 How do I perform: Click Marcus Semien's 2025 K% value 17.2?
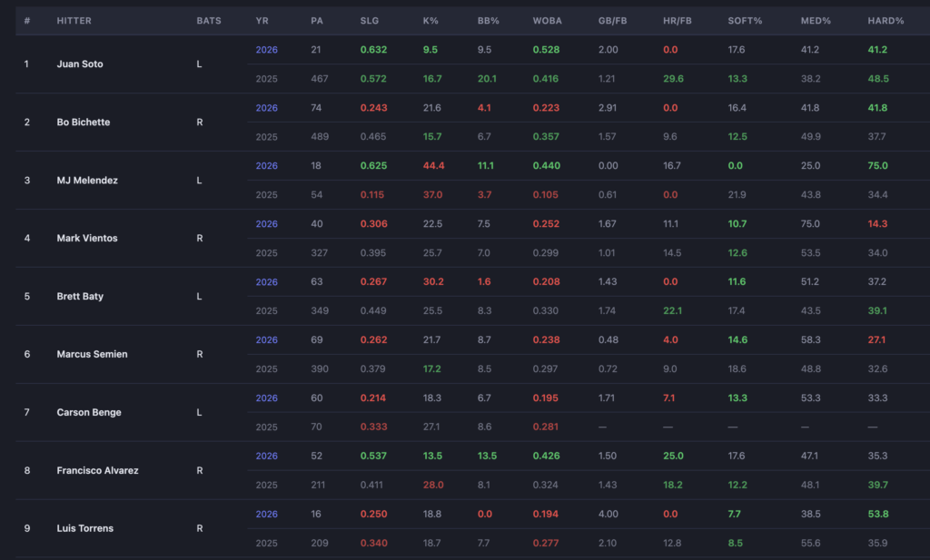click(x=431, y=369)
